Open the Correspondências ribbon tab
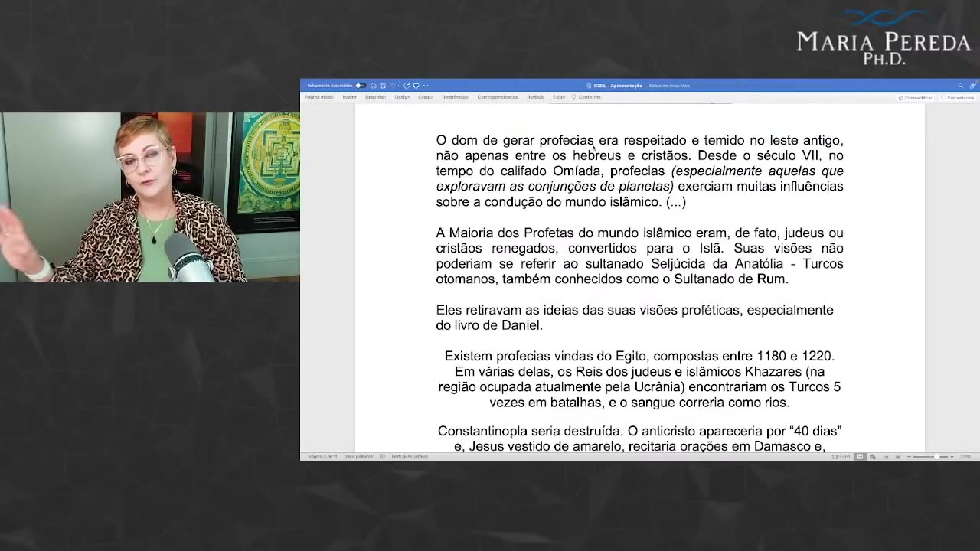The image size is (980, 551). pos(498,97)
